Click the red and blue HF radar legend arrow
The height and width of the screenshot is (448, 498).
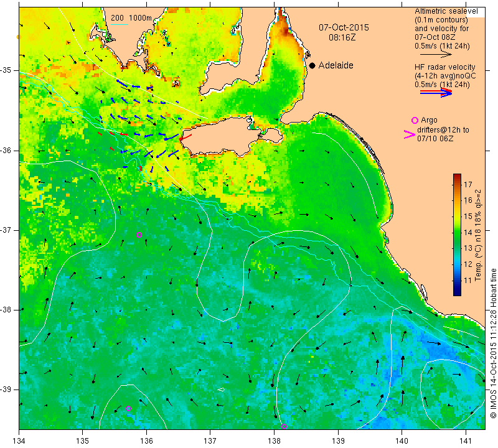[x=436, y=92]
